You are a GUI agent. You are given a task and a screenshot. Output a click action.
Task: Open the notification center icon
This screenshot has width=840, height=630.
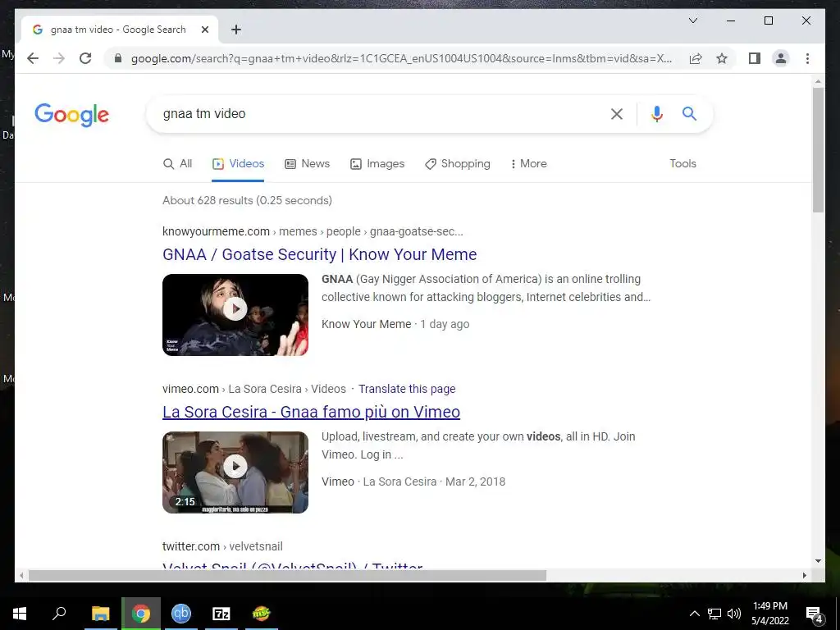(x=814, y=614)
